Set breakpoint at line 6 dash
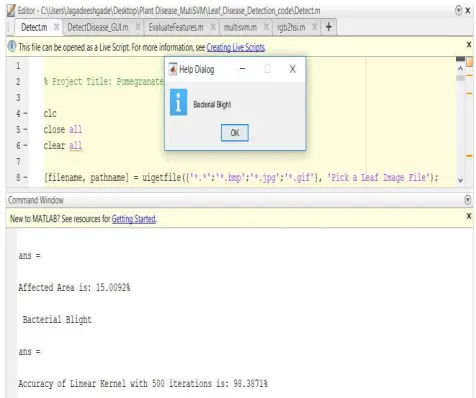 tap(25, 146)
